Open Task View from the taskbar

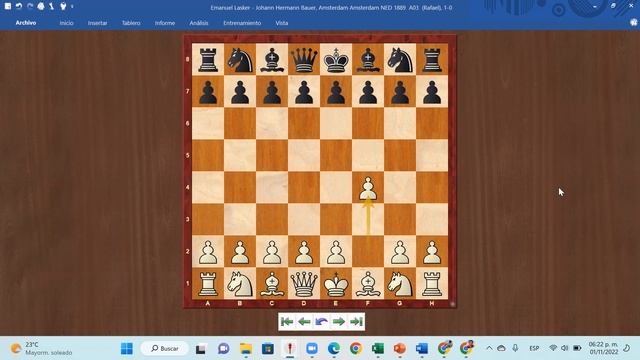pos(200,349)
